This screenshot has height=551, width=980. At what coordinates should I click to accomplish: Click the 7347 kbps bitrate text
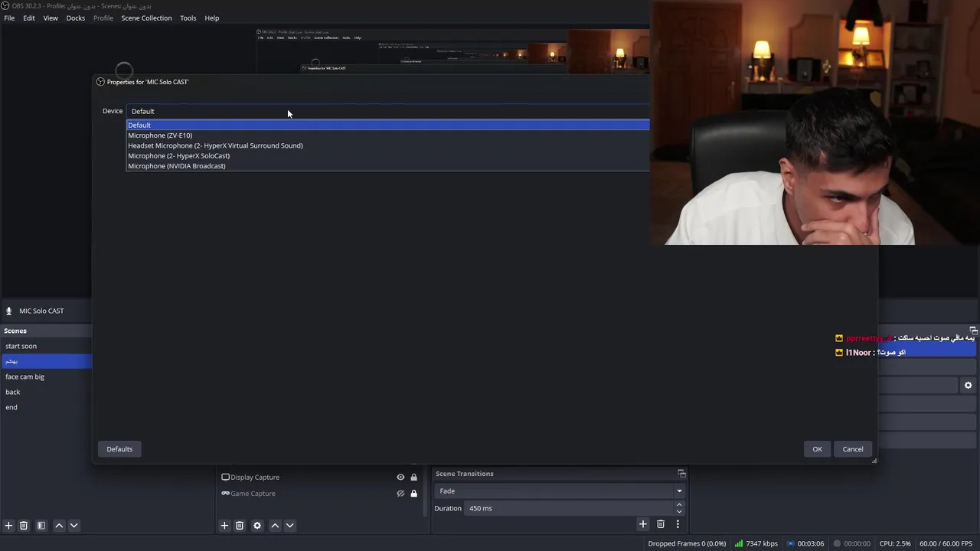762,543
